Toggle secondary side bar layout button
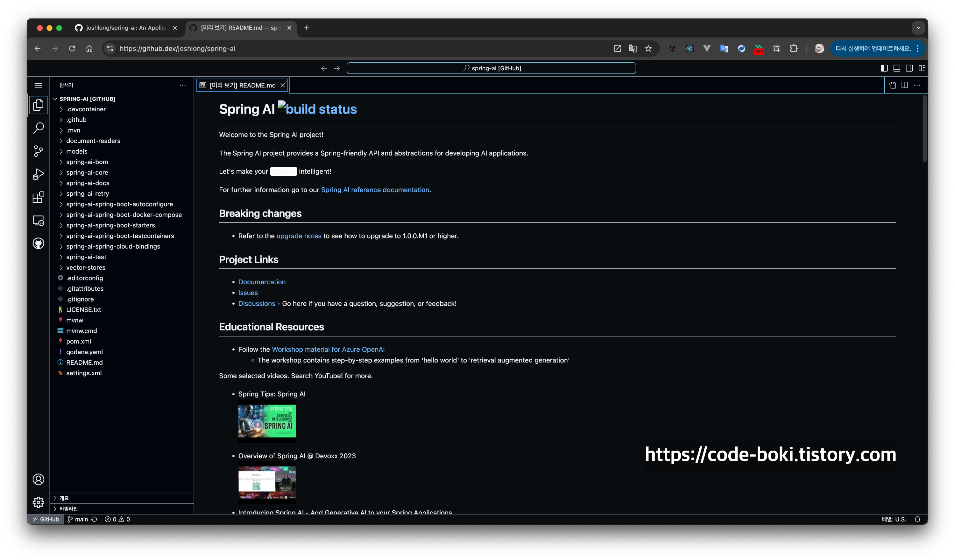The image size is (955, 560). click(x=909, y=68)
